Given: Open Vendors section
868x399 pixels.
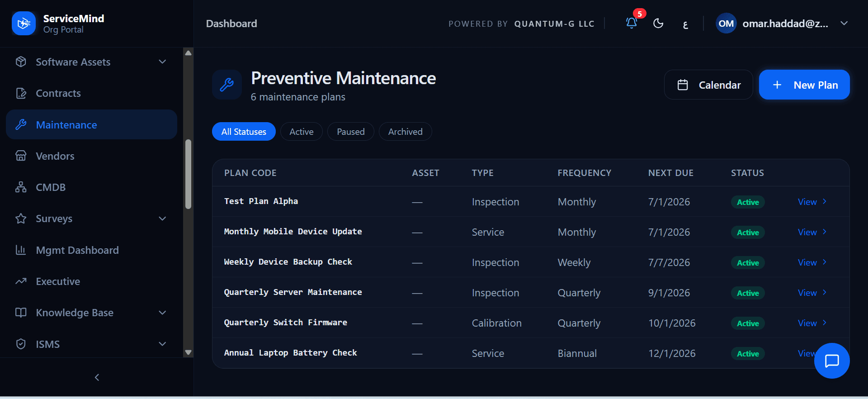Looking at the screenshot, I should point(91,156).
